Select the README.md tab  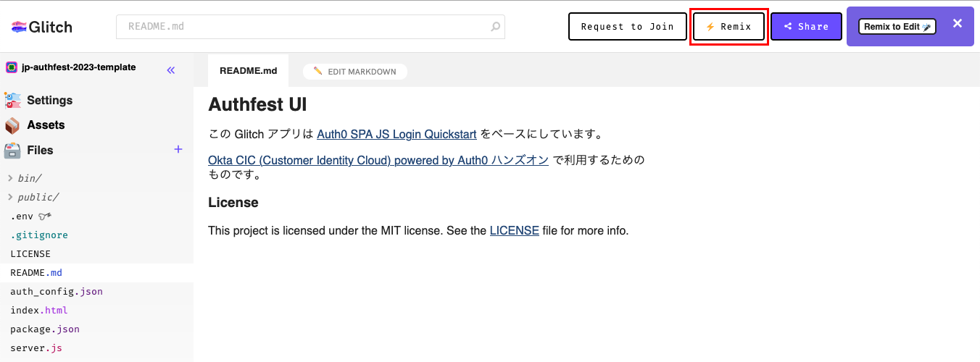(x=248, y=71)
